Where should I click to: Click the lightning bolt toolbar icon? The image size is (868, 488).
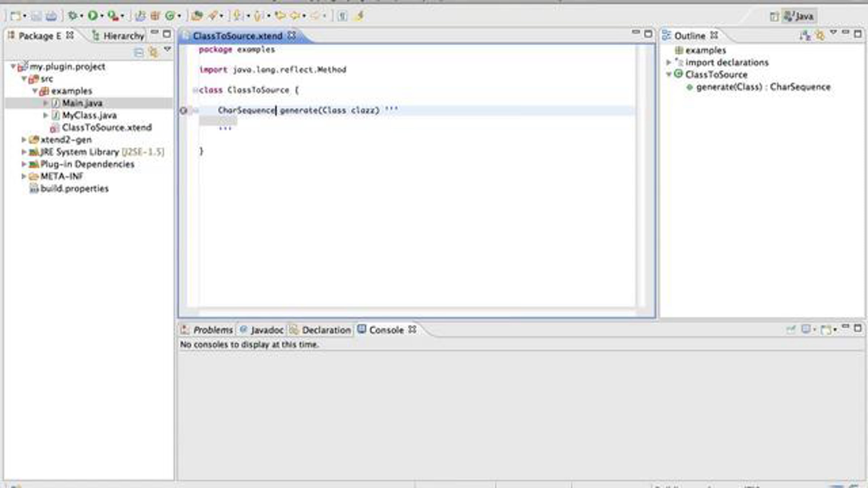[x=359, y=16]
